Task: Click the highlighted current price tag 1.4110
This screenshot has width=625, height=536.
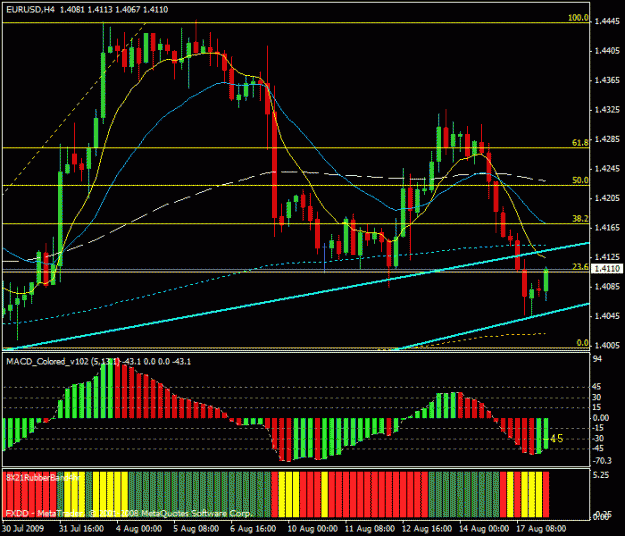Action: (607, 269)
